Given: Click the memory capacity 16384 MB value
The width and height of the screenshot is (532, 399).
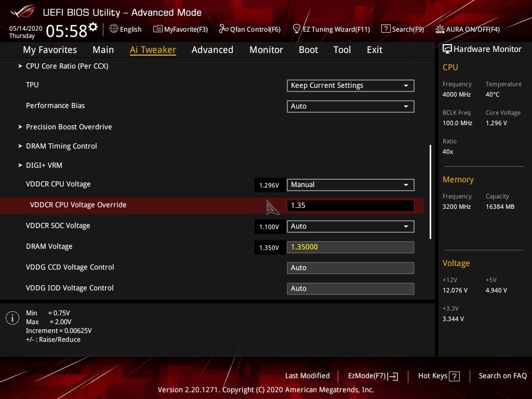Looking at the screenshot, I should point(500,207).
